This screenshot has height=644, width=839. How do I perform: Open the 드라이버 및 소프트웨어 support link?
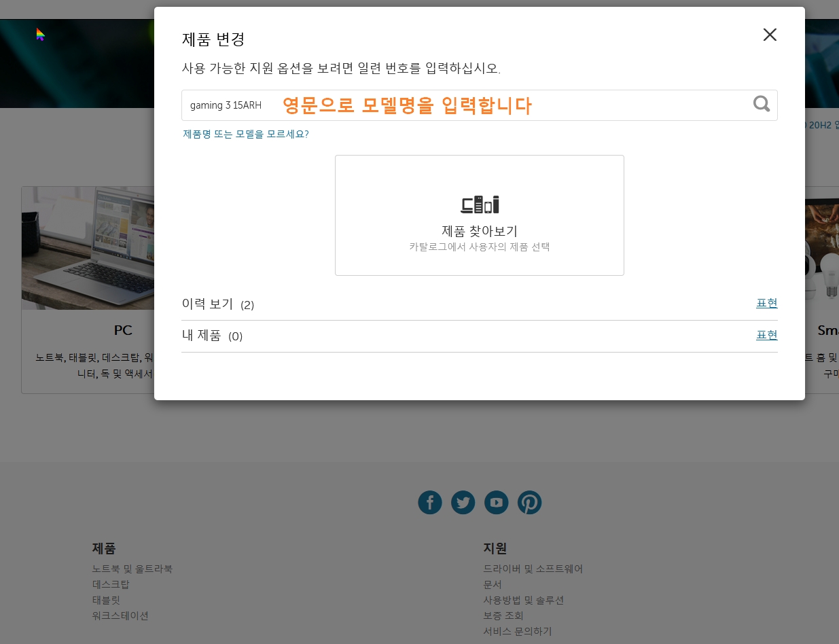[533, 569]
